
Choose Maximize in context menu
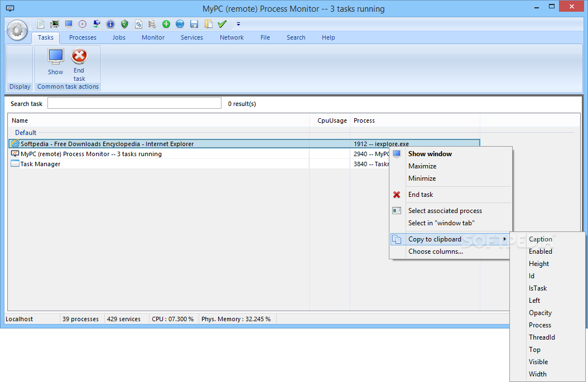click(451, 166)
